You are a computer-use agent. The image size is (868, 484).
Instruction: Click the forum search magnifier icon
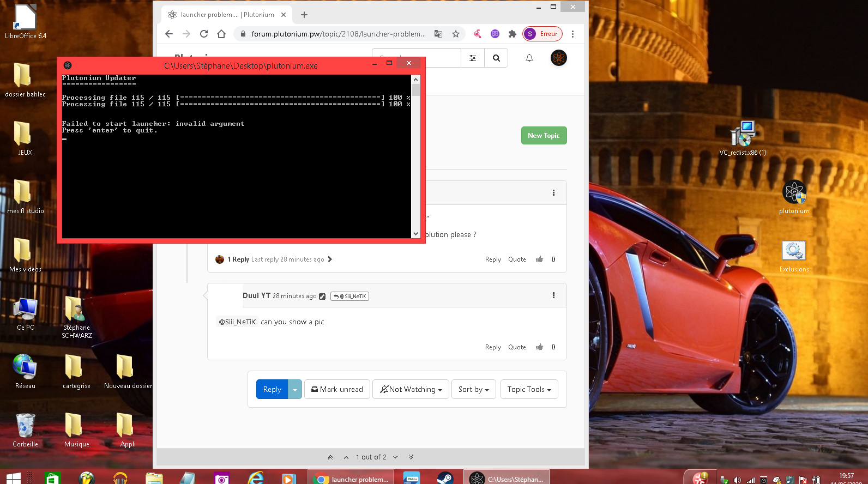pos(496,58)
